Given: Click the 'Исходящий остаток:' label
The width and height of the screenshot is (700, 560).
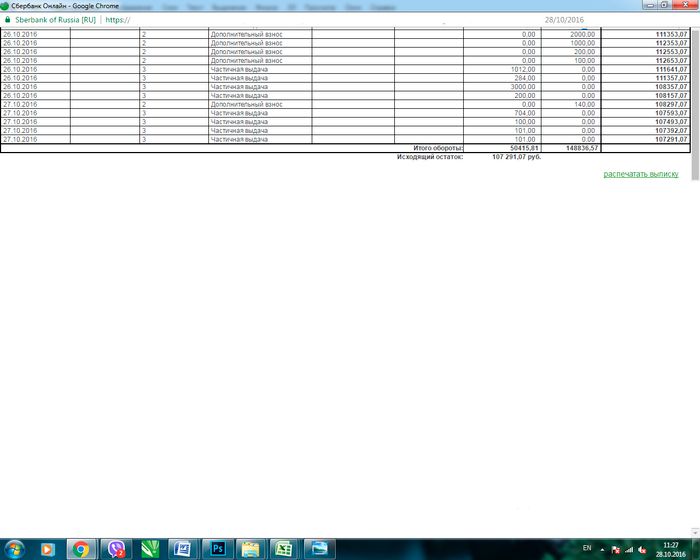Looking at the screenshot, I should pyautogui.click(x=430, y=157).
